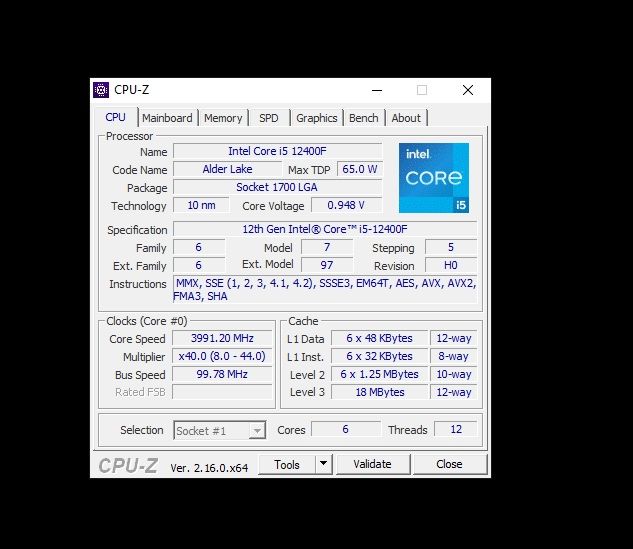Select the CPU tab

coord(115,117)
